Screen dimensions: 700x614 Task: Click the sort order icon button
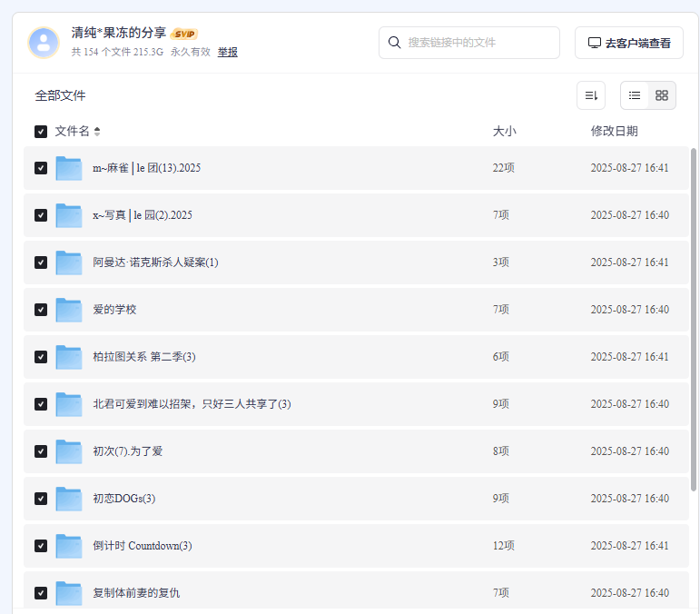(x=590, y=95)
